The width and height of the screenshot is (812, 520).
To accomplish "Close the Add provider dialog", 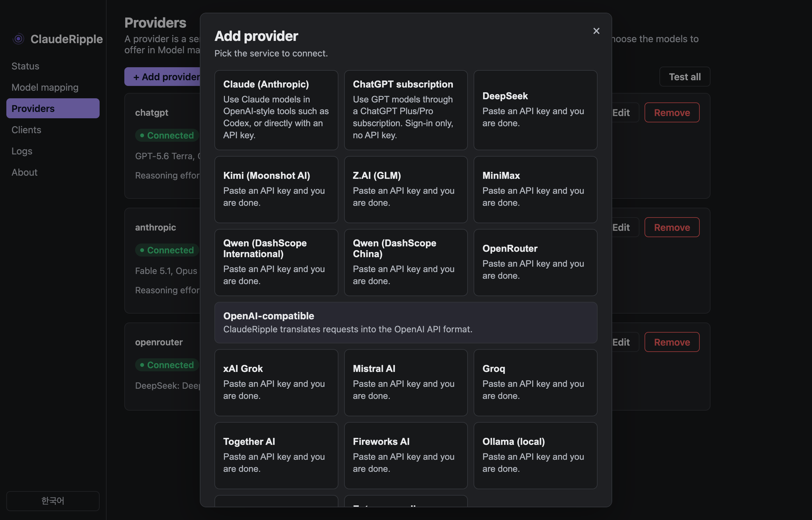I will click(596, 31).
